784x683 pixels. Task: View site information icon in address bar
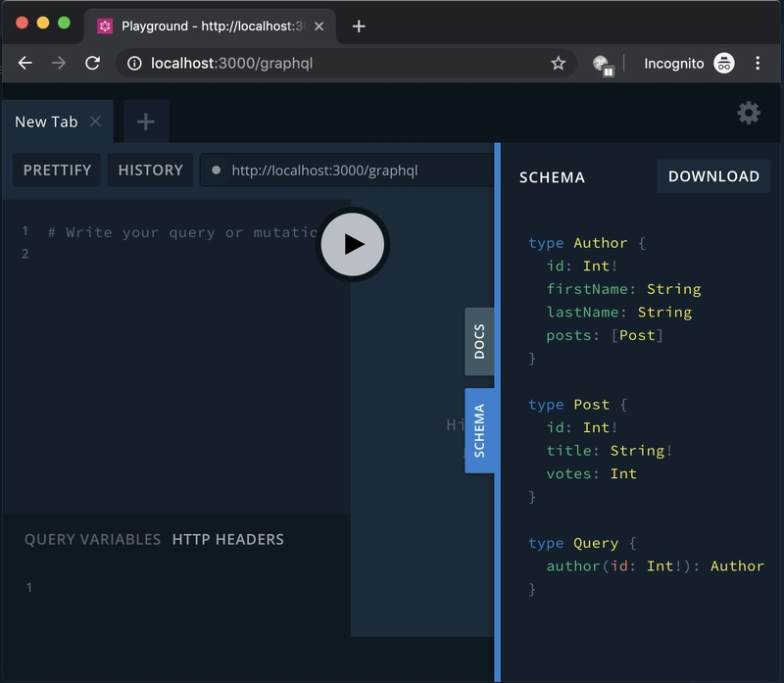[x=134, y=63]
